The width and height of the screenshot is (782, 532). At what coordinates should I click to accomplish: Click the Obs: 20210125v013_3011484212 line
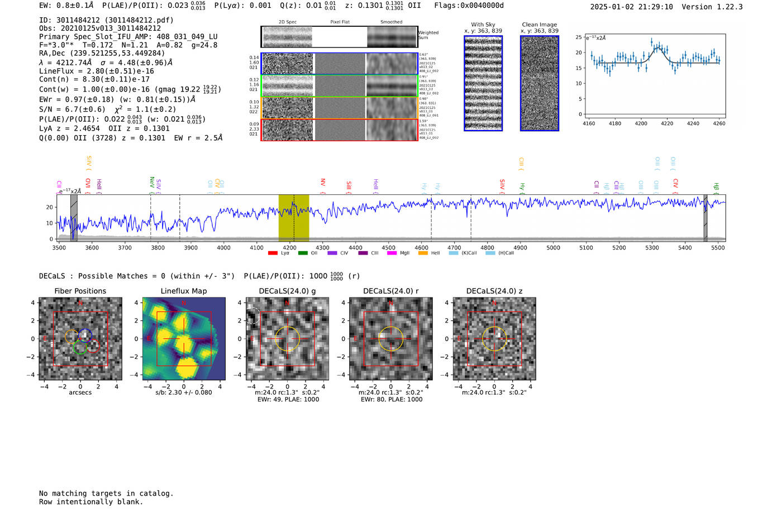coord(100,28)
